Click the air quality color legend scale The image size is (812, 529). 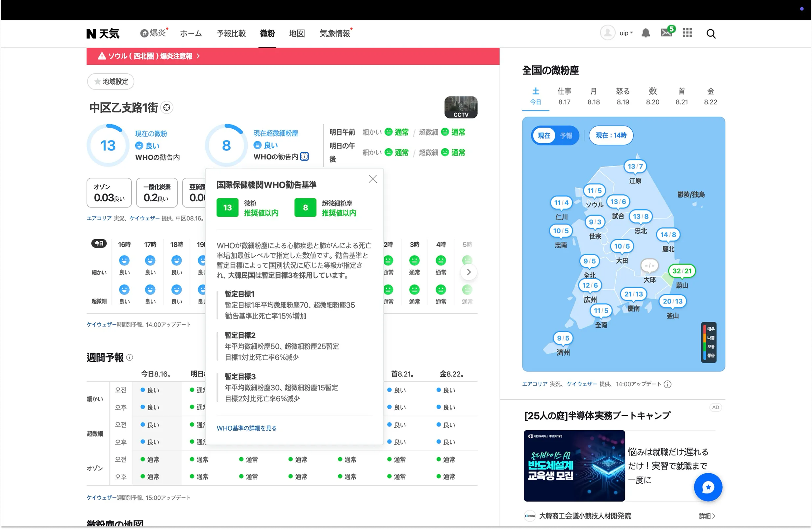tap(709, 342)
